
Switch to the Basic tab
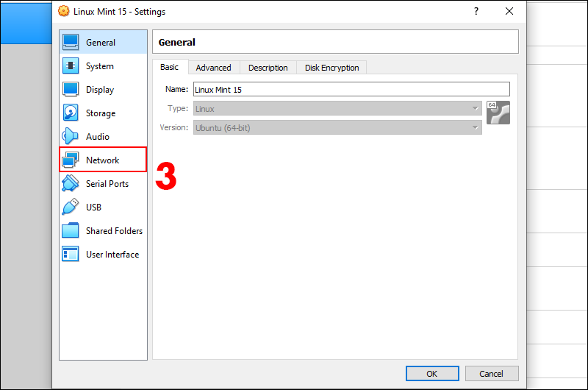[170, 67]
